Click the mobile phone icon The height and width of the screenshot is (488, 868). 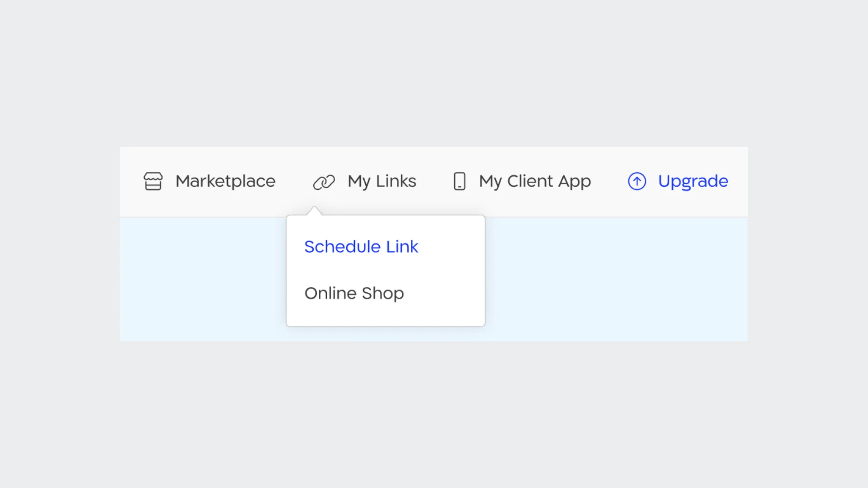459,181
